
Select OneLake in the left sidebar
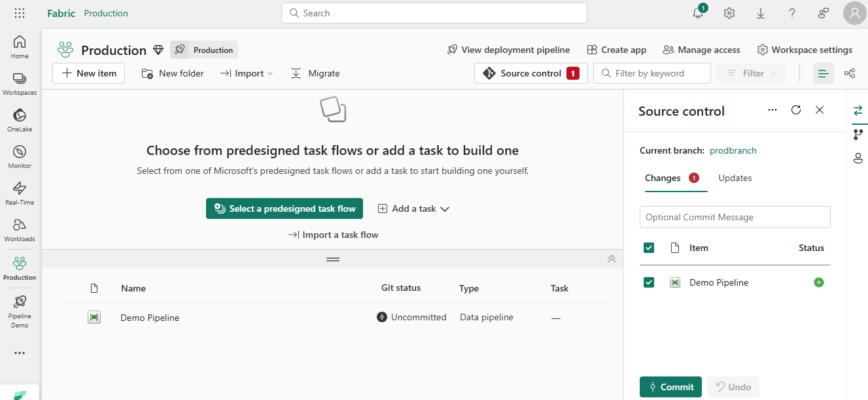click(x=19, y=120)
